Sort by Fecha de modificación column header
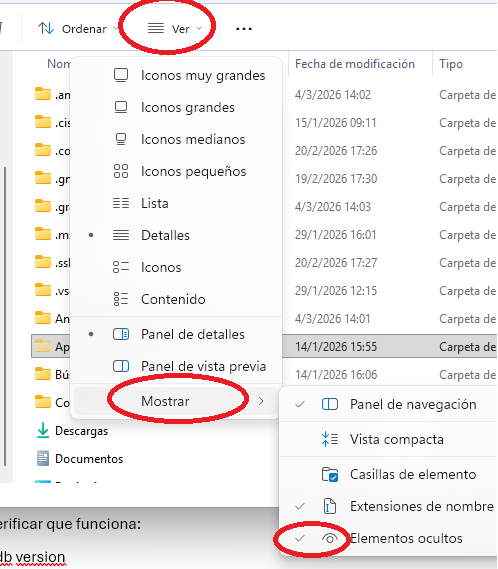Viewport: 498px width, 569px height. (x=355, y=64)
